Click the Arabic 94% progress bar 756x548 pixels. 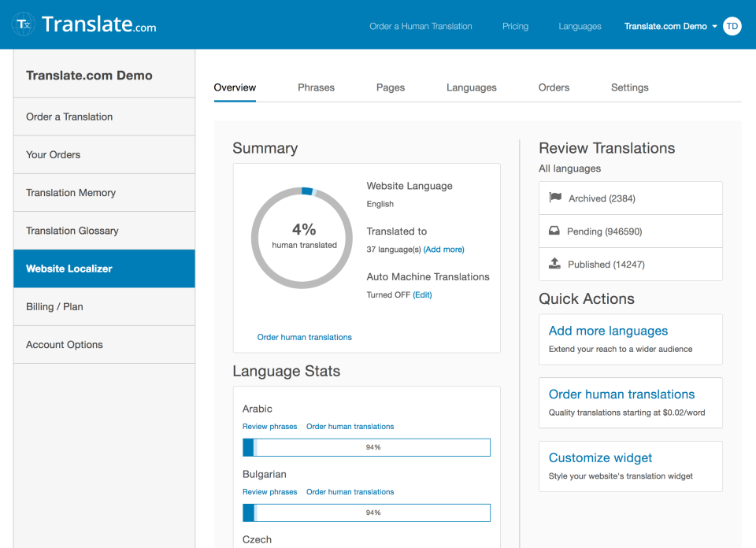pos(366,446)
